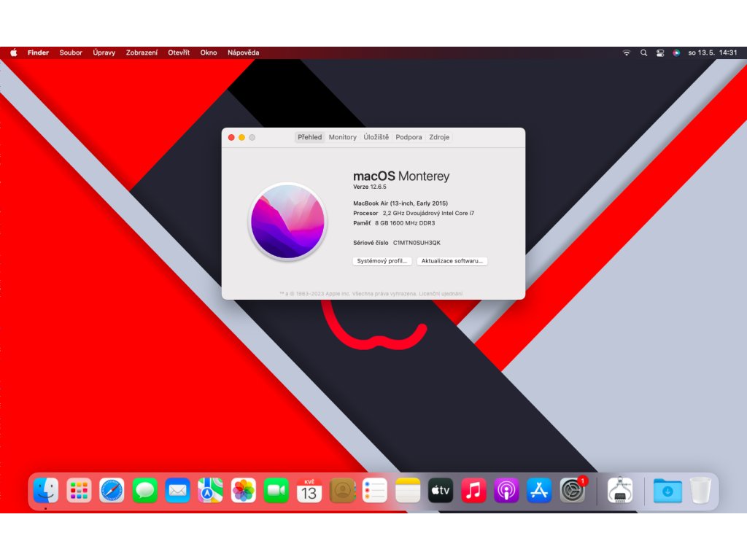
Task: Minimize the About This Mac window
Action: tap(242, 138)
